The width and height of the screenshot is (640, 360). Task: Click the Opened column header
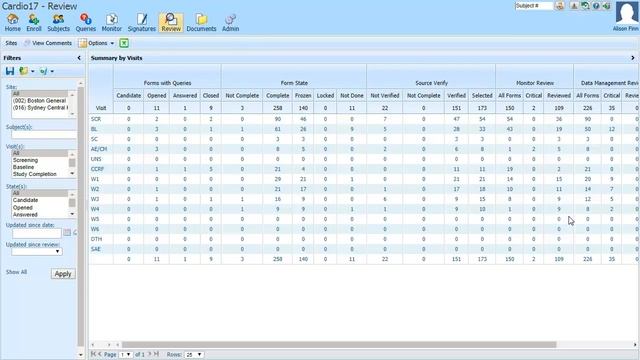(x=157, y=96)
